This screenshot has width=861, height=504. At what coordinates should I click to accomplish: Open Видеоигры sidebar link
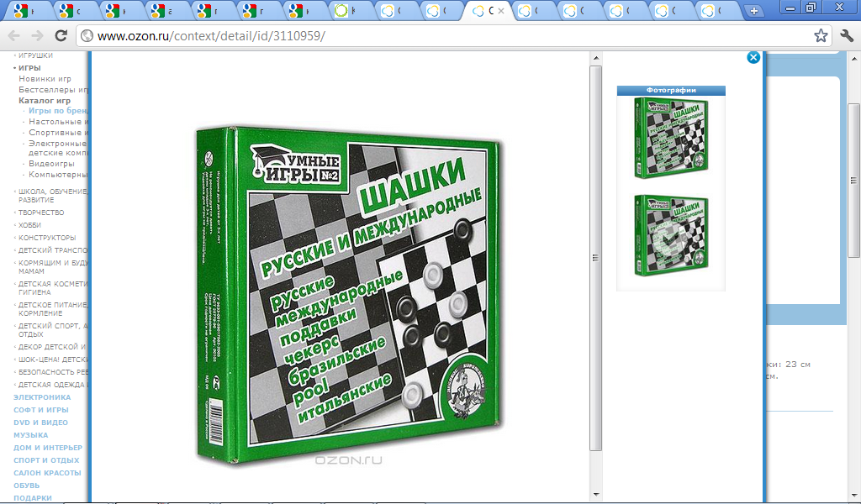click(x=51, y=164)
